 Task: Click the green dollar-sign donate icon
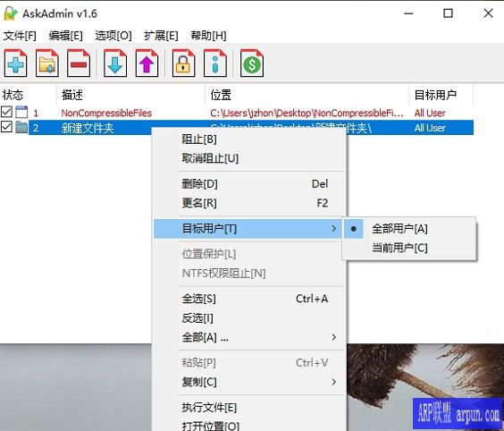[x=252, y=63]
